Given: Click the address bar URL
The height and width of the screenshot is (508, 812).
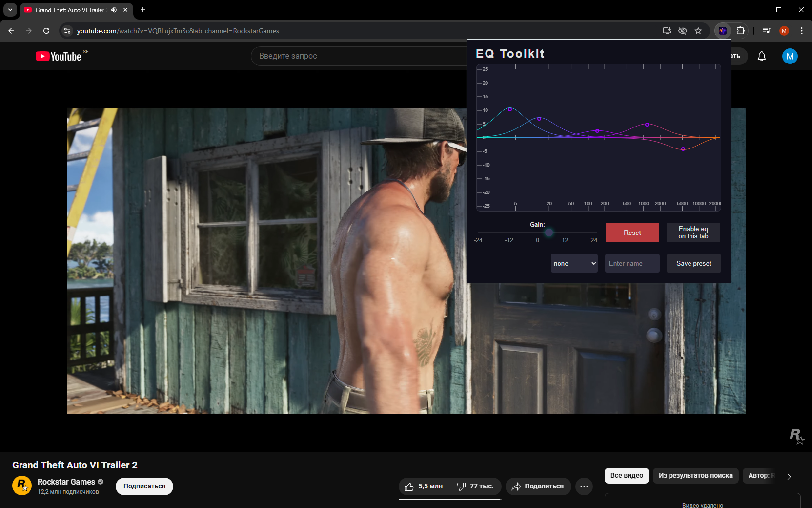Looking at the screenshot, I should pos(178,31).
